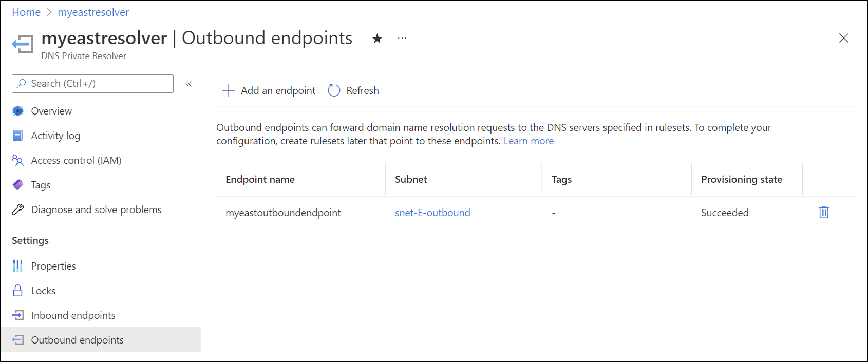868x362 pixels.
Task: Pin page with the favorite star icon
Action: [x=377, y=39]
